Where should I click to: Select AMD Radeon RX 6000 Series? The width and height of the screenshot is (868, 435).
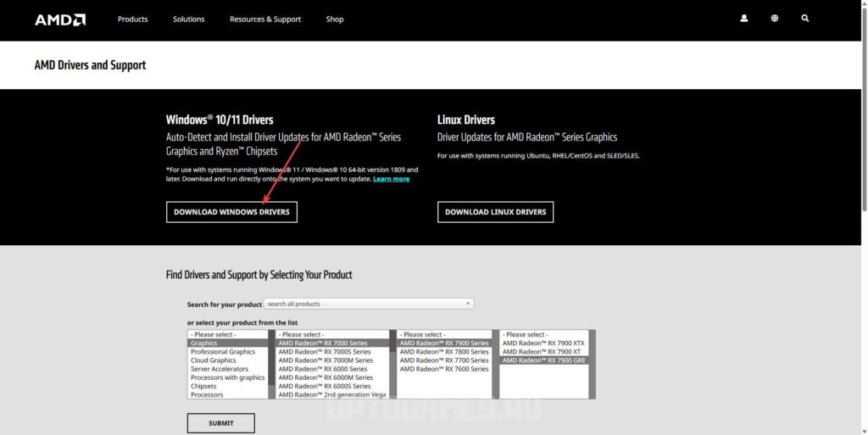pos(323,369)
